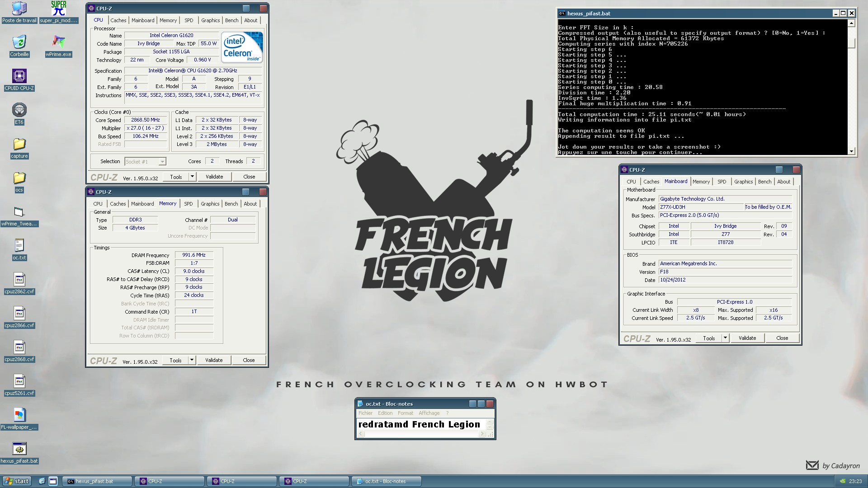Open the Edition menu in Bloc-notes
Image resolution: width=868 pixels, height=488 pixels.
[385, 413]
